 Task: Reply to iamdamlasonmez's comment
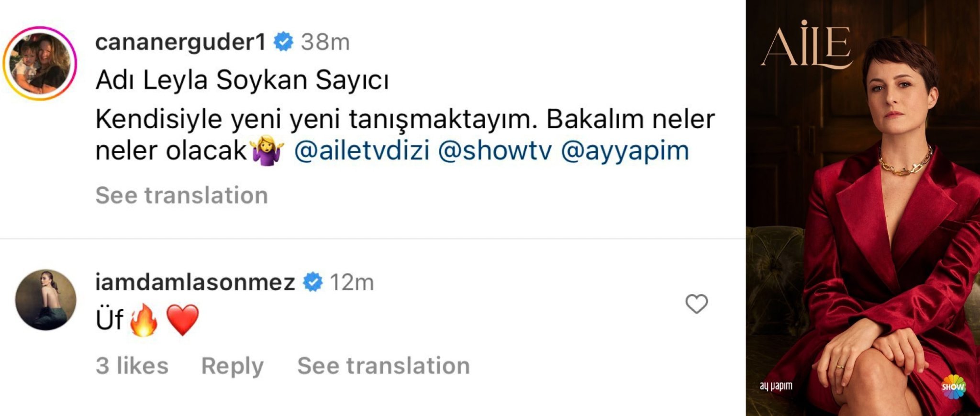click(x=232, y=366)
